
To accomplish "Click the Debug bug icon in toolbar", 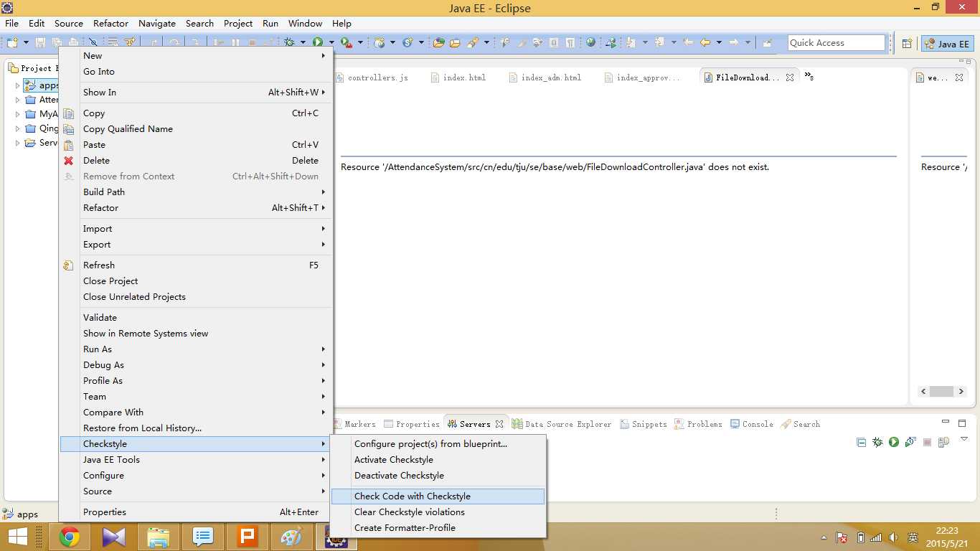I will point(288,43).
